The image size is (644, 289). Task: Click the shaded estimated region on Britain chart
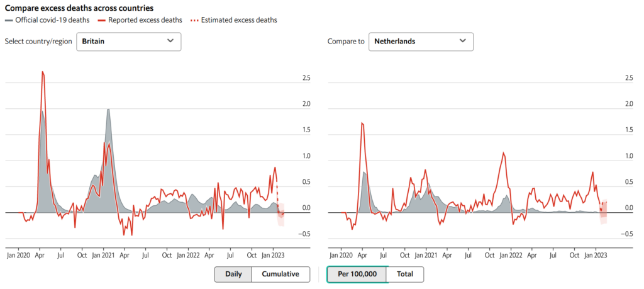(x=281, y=214)
